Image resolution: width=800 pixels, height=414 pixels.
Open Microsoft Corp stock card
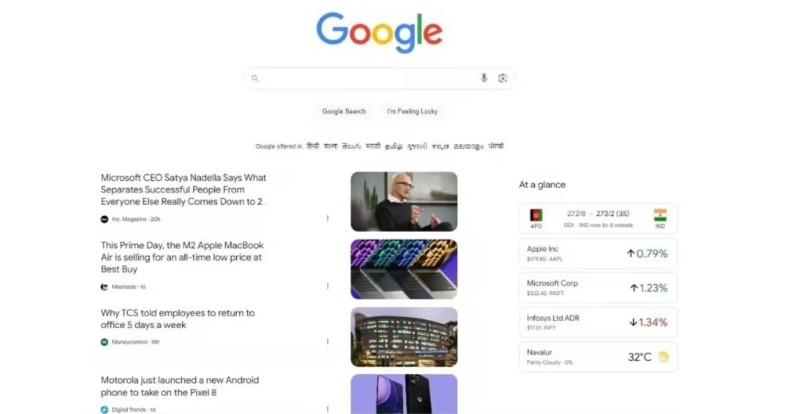pos(598,288)
